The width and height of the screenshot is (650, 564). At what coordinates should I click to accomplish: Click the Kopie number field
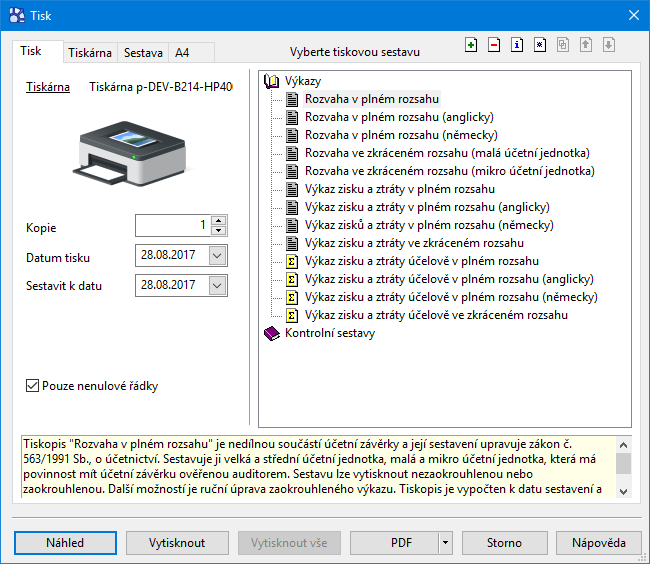[173, 225]
